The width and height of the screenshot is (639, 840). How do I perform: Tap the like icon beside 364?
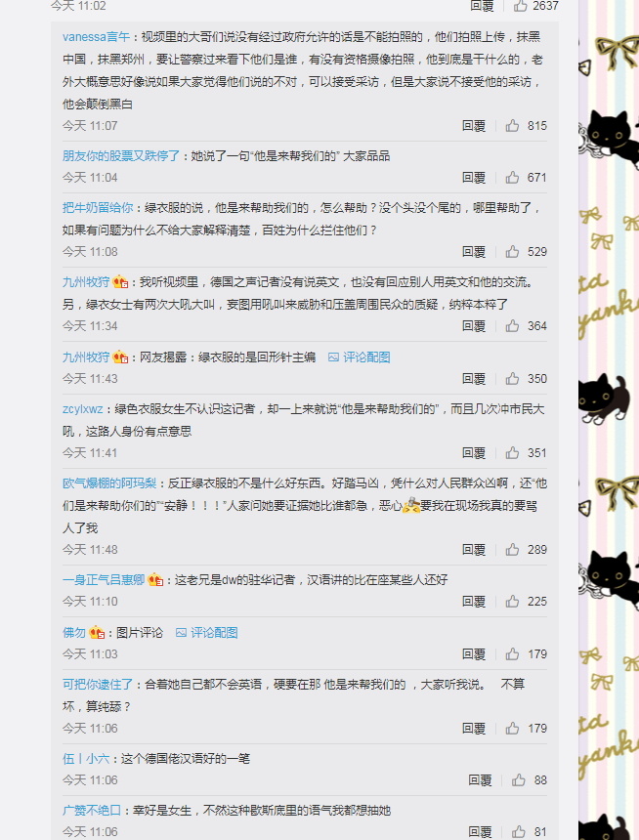(x=513, y=325)
